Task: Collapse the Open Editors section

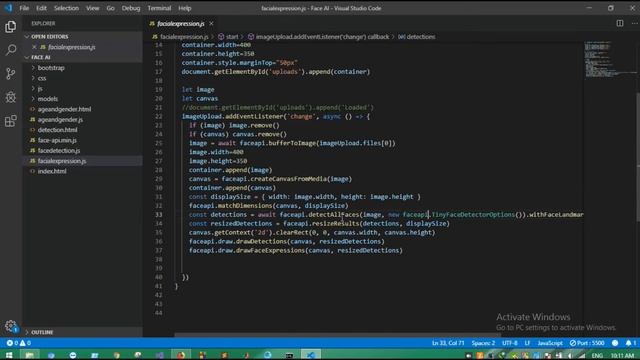Action: tap(83, 37)
